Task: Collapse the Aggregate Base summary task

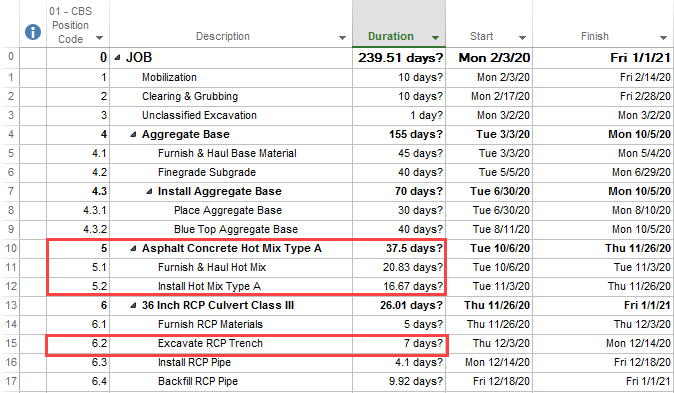Action: pos(133,135)
